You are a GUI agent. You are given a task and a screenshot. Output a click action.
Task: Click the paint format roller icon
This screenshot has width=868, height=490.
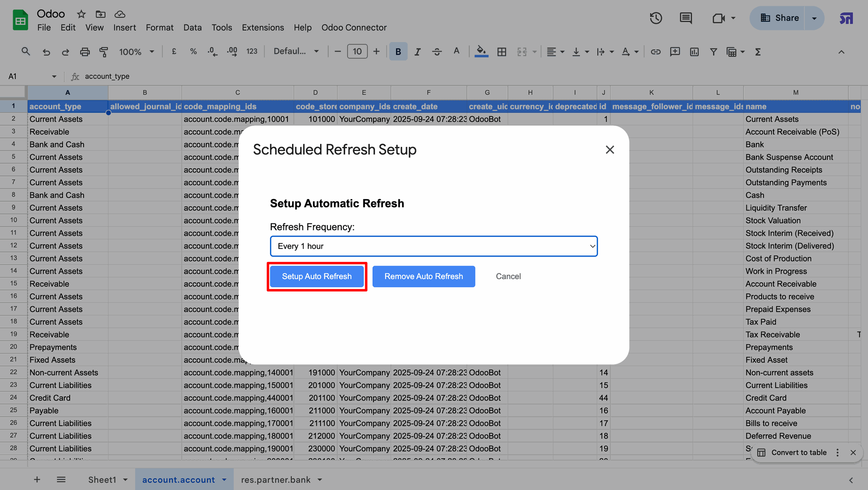(104, 52)
